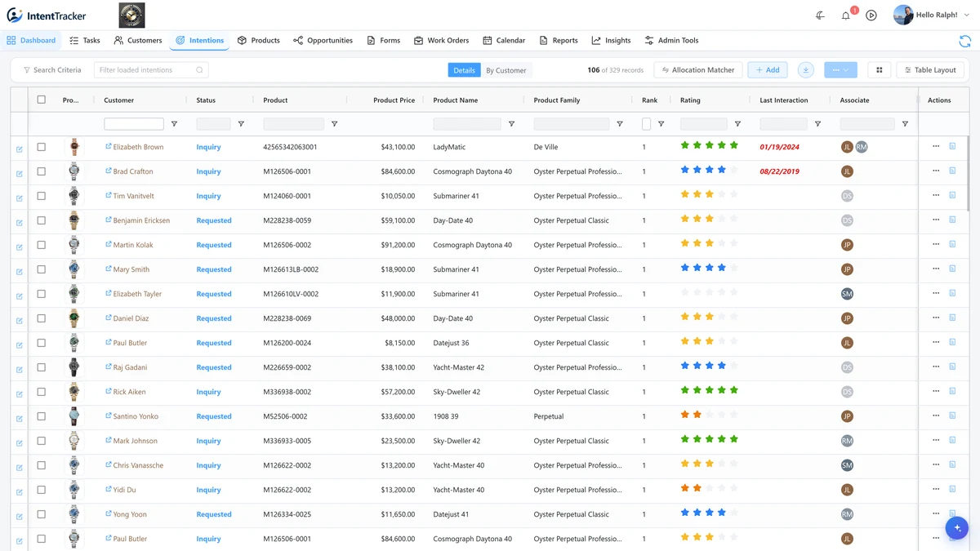Click the JP associate avatar for Martin Kolak
This screenshot has height=551, width=980.
pyautogui.click(x=847, y=245)
